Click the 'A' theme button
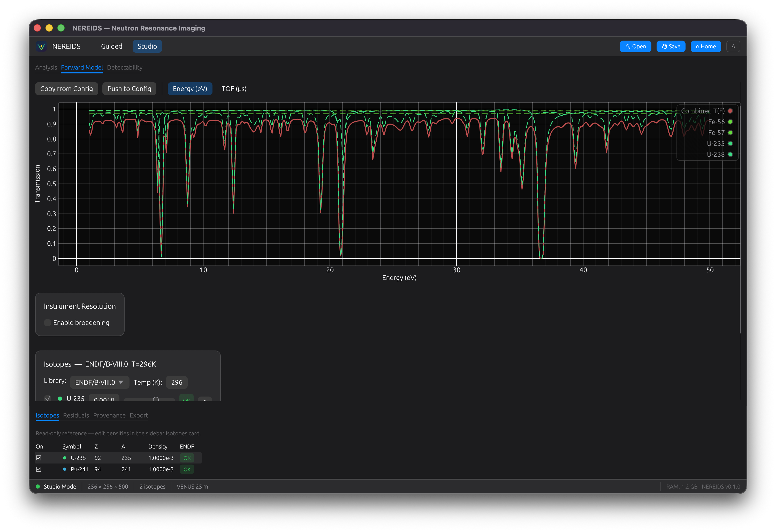The height and width of the screenshot is (532, 776). 733,47
